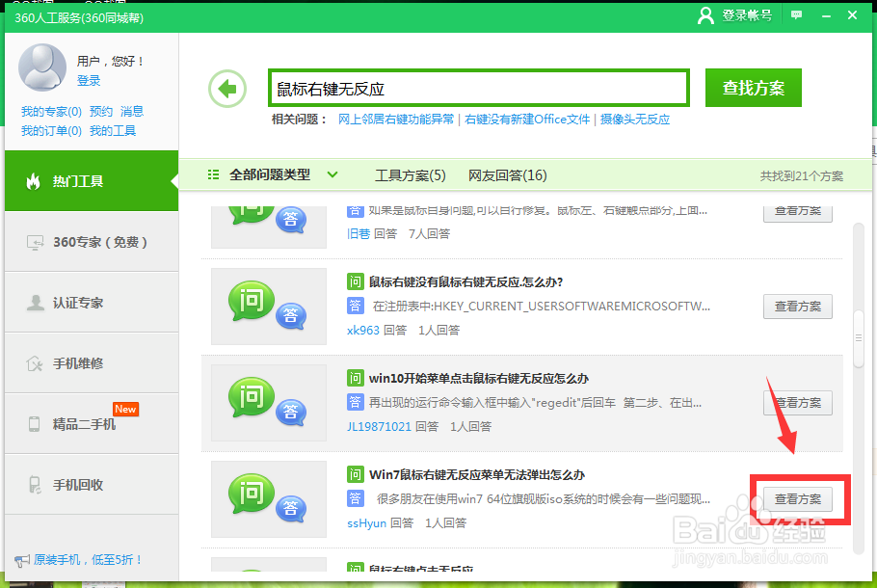
Task: Select 热门工具 in the sidebar
Action: point(92,180)
